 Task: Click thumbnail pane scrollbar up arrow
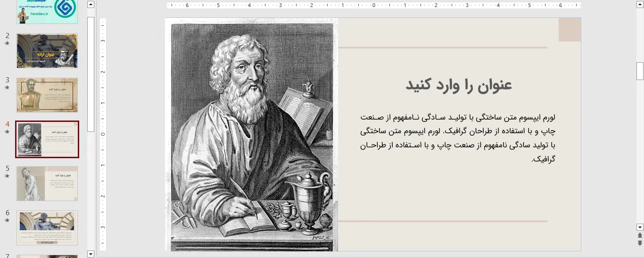pyautogui.click(x=91, y=5)
